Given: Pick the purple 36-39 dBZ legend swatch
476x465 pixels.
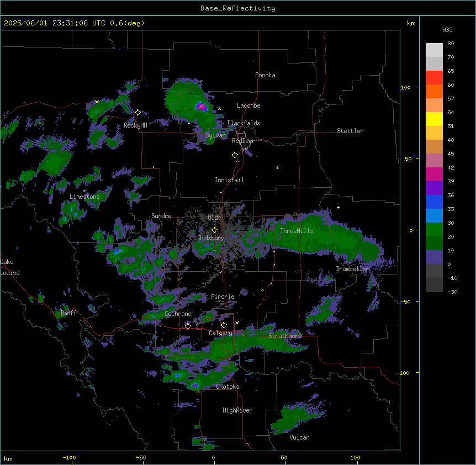Looking at the screenshot, I should tap(434, 188).
